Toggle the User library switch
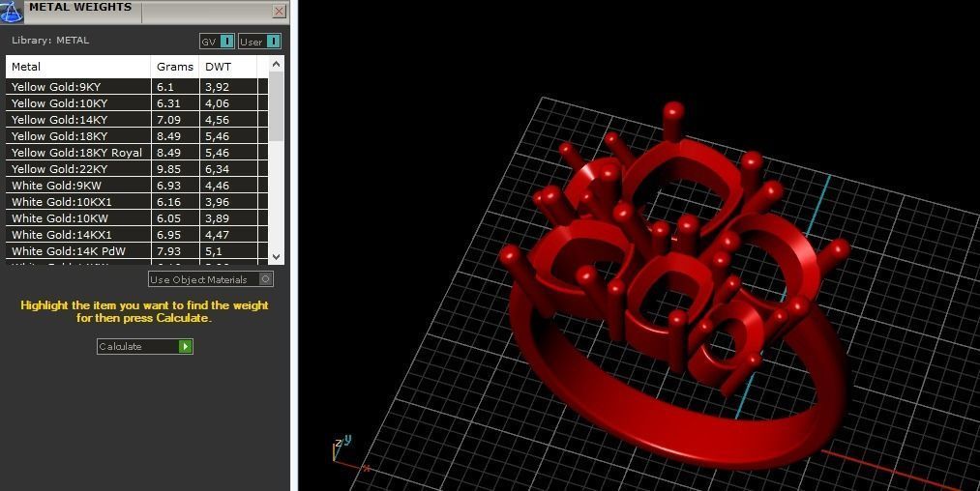Screen dimensions: 980x491 tap(259, 42)
